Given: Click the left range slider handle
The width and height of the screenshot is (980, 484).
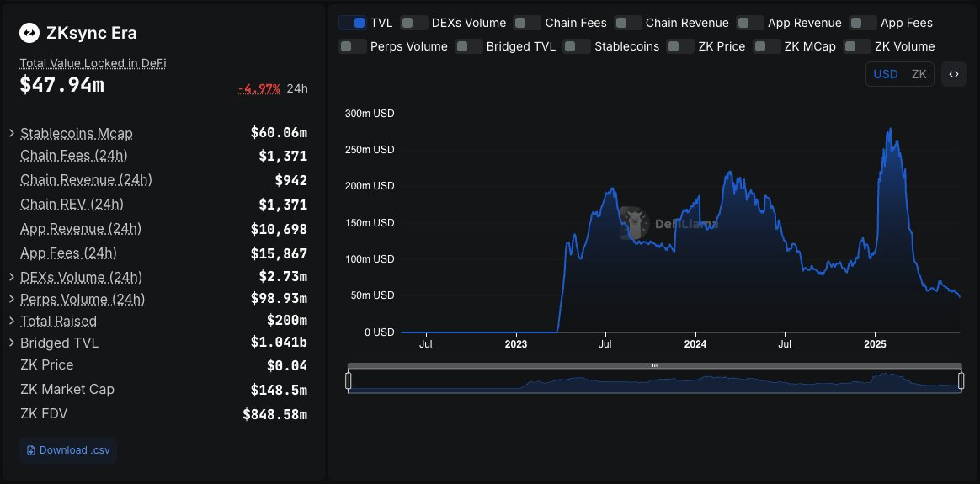Looking at the screenshot, I should coord(349,380).
